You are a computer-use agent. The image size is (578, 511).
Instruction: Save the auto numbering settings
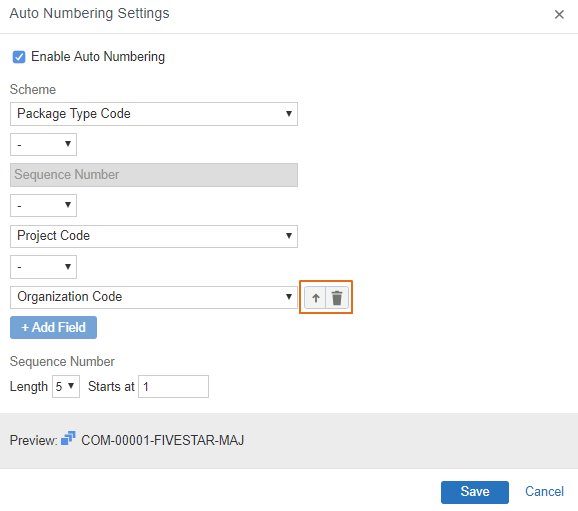[x=475, y=492]
